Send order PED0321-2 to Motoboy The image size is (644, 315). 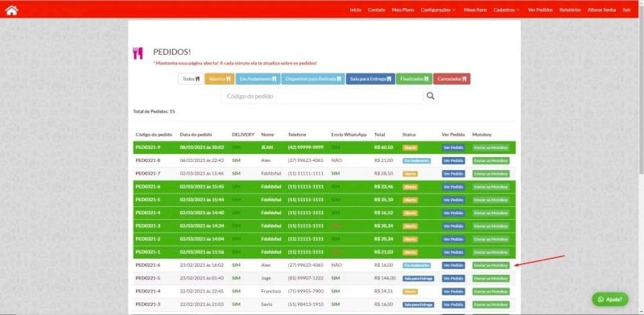(491, 239)
